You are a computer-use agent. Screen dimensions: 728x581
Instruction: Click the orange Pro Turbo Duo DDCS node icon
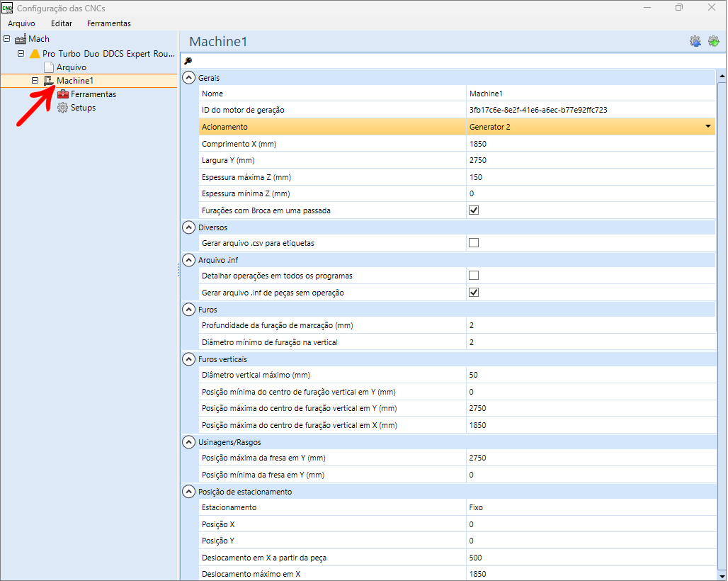[x=35, y=53]
